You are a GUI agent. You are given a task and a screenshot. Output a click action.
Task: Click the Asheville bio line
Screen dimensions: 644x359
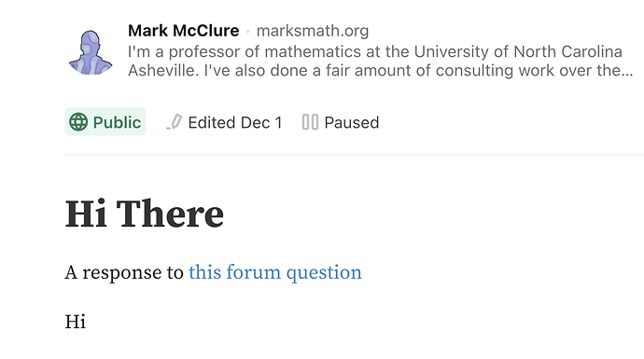tap(380, 71)
